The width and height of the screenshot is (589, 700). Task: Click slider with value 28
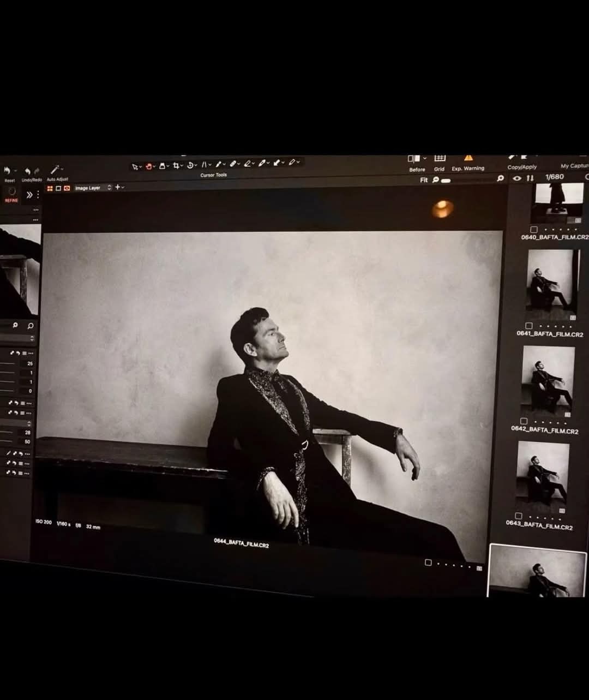(x=7, y=433)
